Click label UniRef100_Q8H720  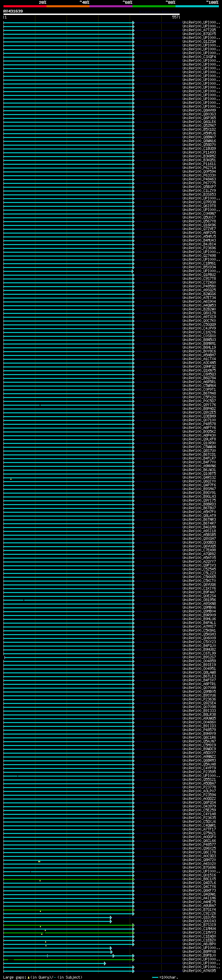point(199,860)
